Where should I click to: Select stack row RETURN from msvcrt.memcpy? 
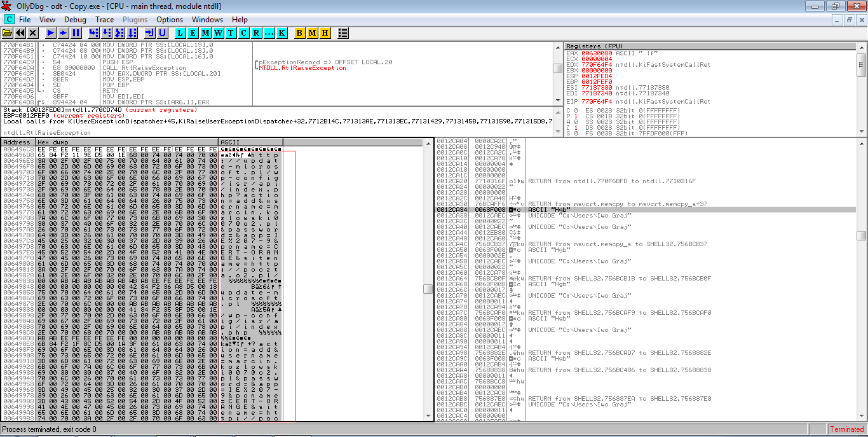tap(646, 204)
